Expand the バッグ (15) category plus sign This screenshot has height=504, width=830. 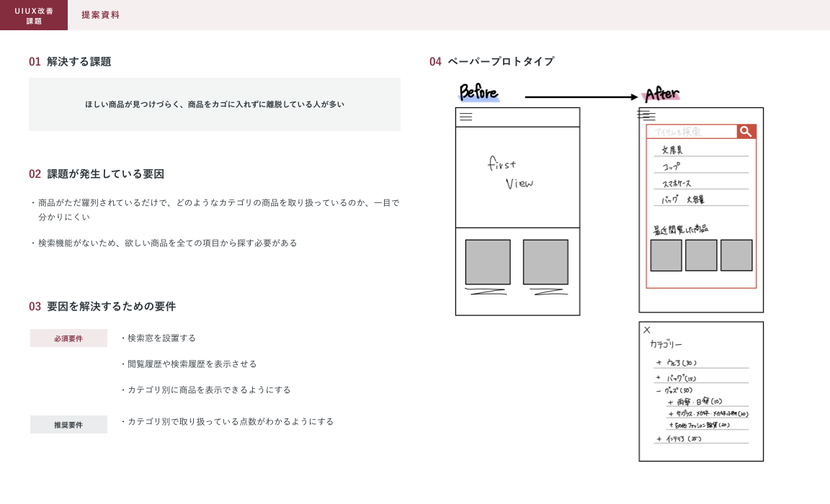(x=658, y=378)
